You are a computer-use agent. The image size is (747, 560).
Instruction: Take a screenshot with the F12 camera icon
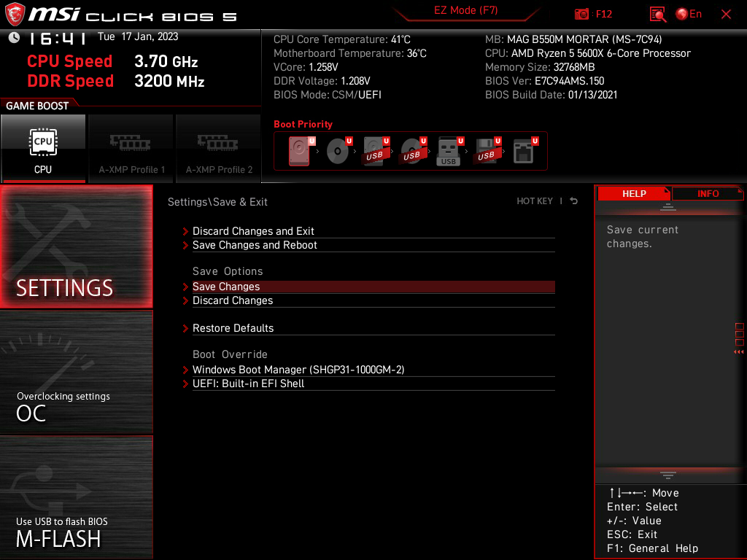pos(581,15)
